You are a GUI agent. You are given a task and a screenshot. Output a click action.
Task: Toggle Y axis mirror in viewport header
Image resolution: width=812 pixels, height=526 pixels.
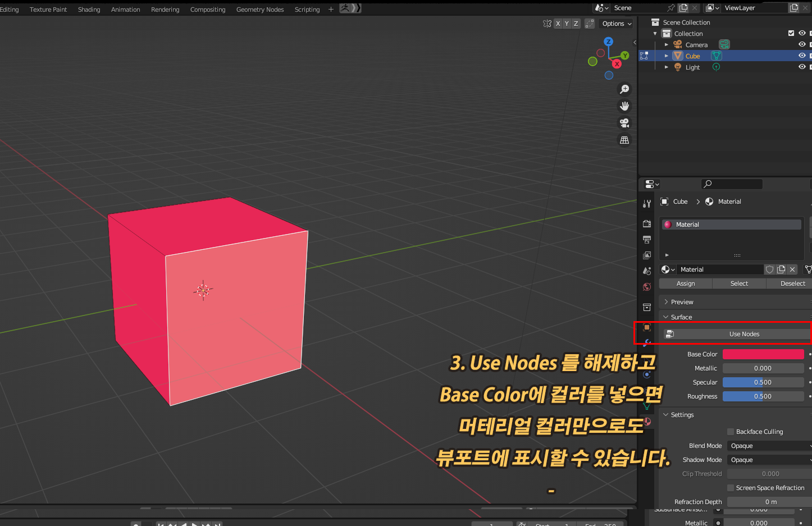567,24
